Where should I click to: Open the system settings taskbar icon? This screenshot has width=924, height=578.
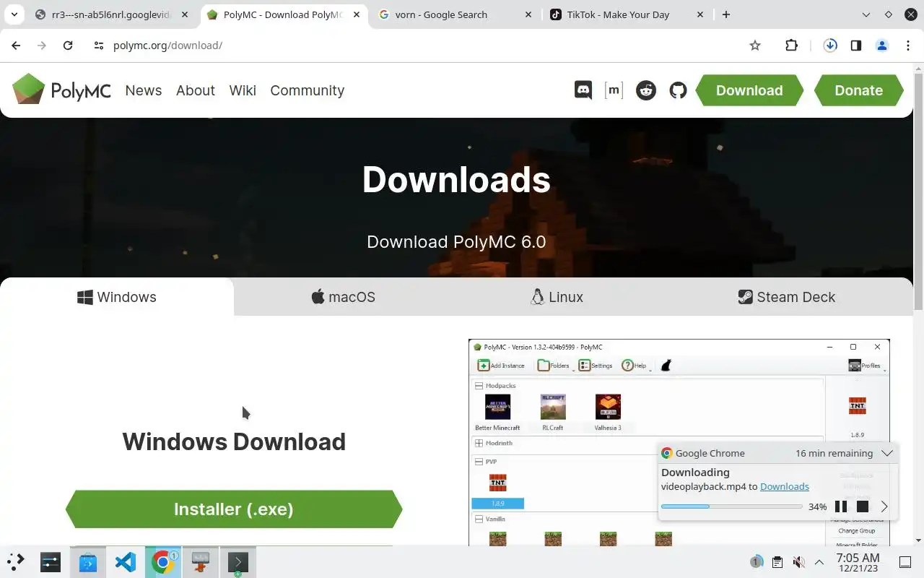click(51, 561)
